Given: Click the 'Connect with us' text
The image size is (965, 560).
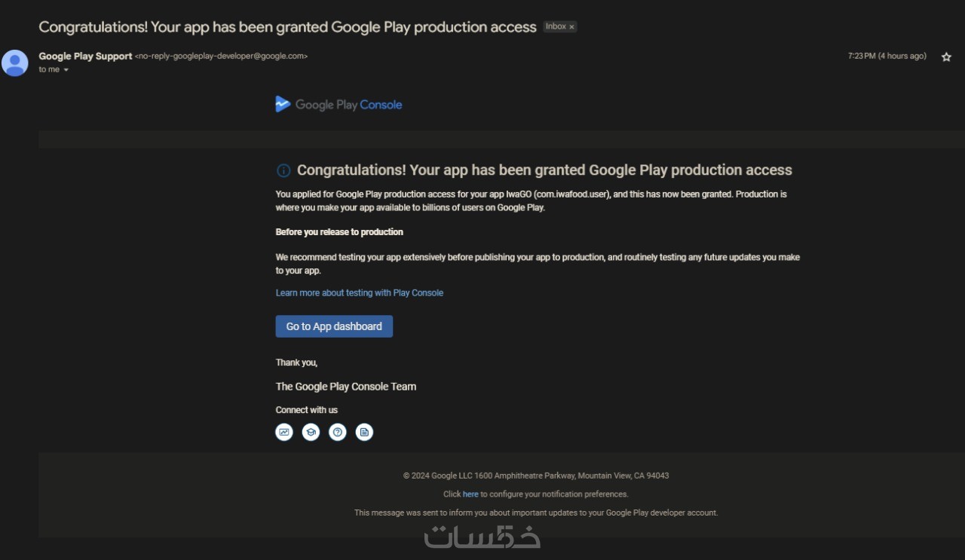Looking at the screenshot, I should tap(307, 410).
